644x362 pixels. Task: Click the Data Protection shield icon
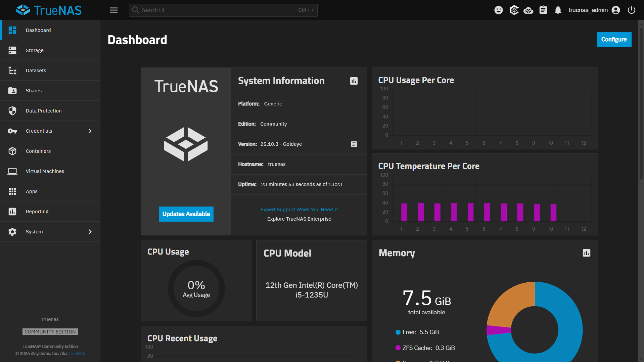tap(12, 111)
